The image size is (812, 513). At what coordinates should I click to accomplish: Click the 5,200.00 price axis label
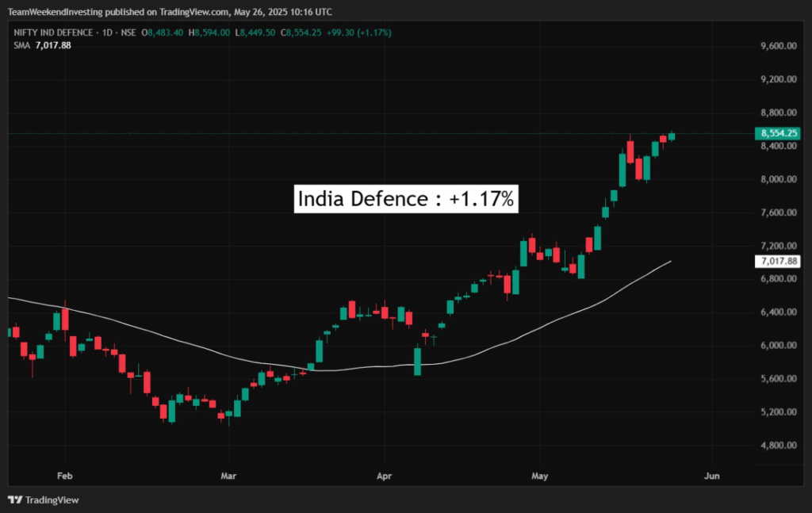click(779, 412)
